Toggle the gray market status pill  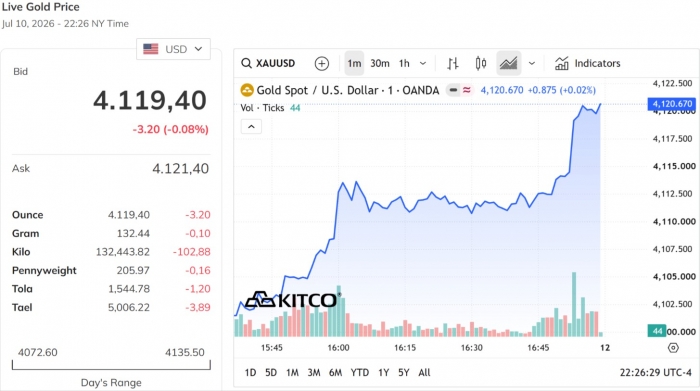453,90
